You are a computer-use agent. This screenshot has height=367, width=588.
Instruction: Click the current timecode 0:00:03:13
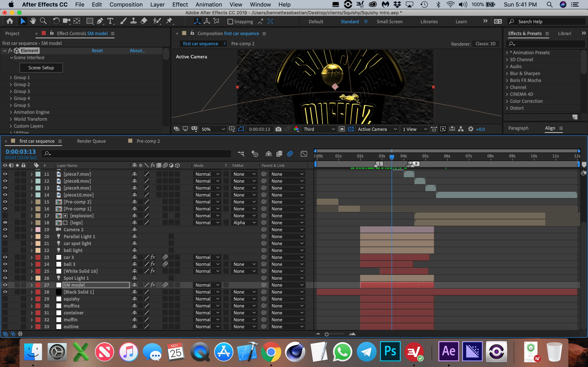21,152
